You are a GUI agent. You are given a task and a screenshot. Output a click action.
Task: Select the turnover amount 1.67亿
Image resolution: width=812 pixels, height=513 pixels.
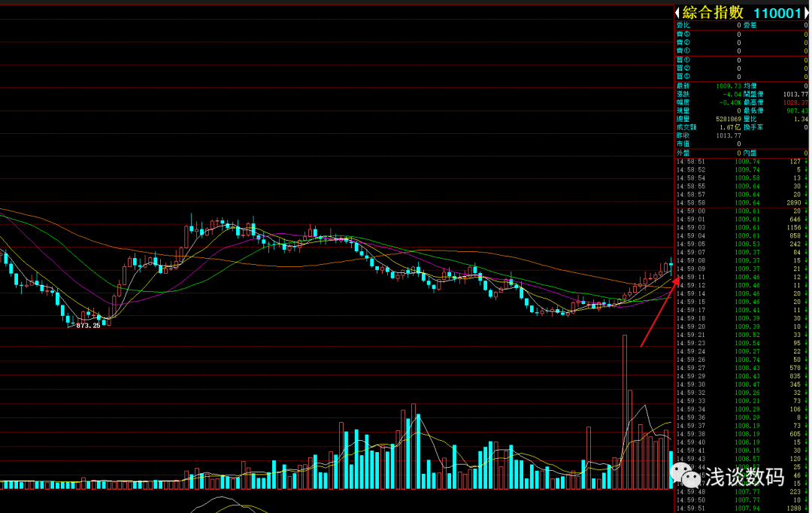(x=730, y=127)
